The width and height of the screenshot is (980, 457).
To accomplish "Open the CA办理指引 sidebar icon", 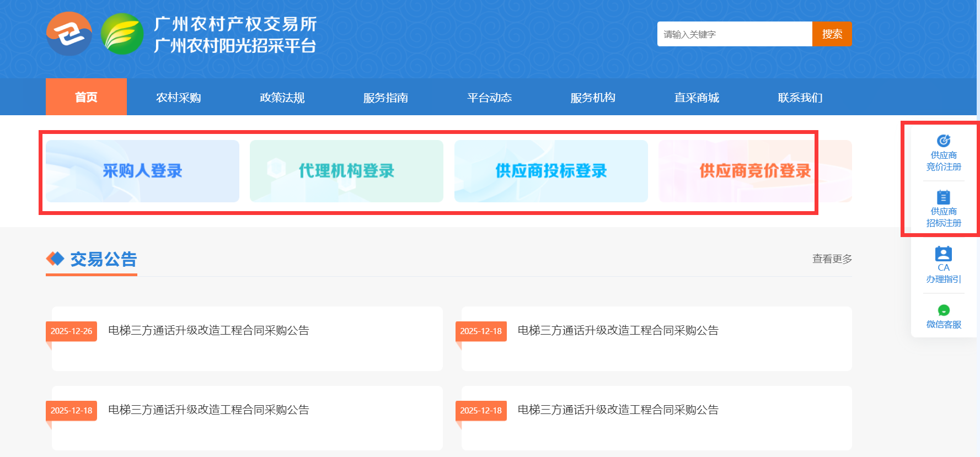I will tap(943, 254).
